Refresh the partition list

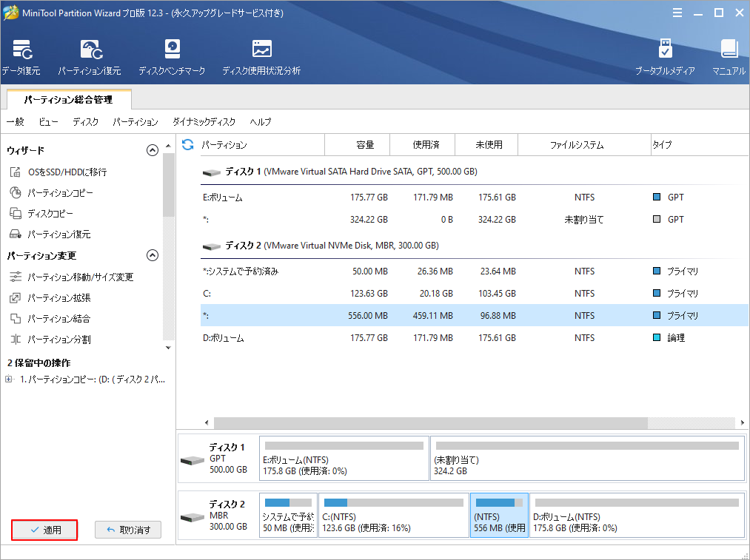click(x=188, y=144)
